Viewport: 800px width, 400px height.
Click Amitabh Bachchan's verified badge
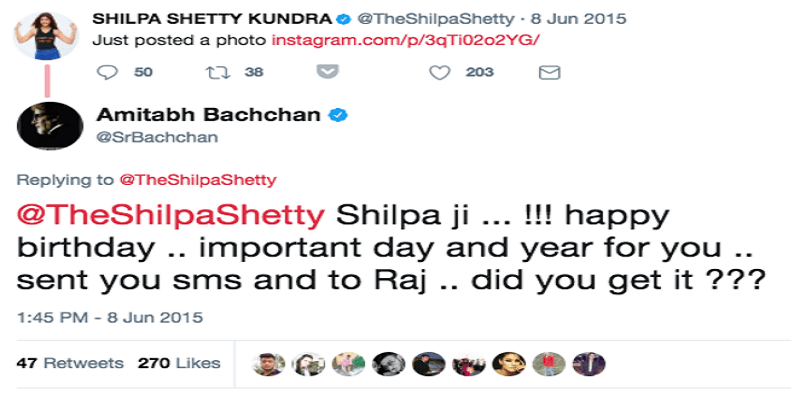[x=340, y=115]
